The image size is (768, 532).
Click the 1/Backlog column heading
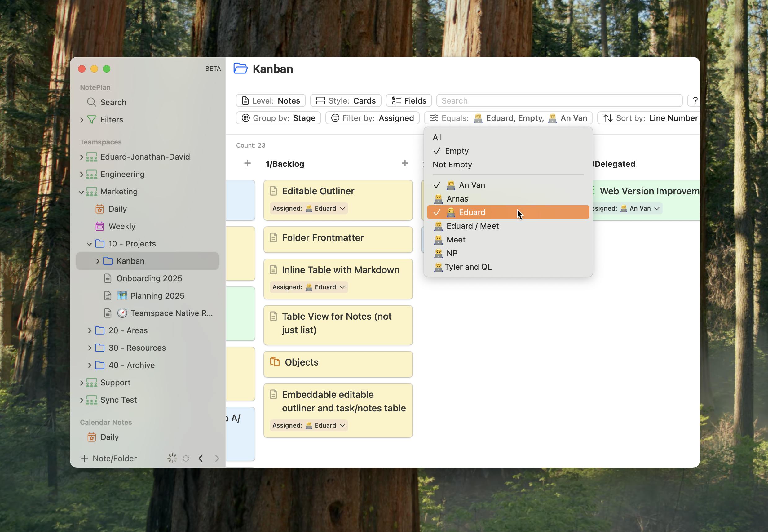tap(285, 164)
